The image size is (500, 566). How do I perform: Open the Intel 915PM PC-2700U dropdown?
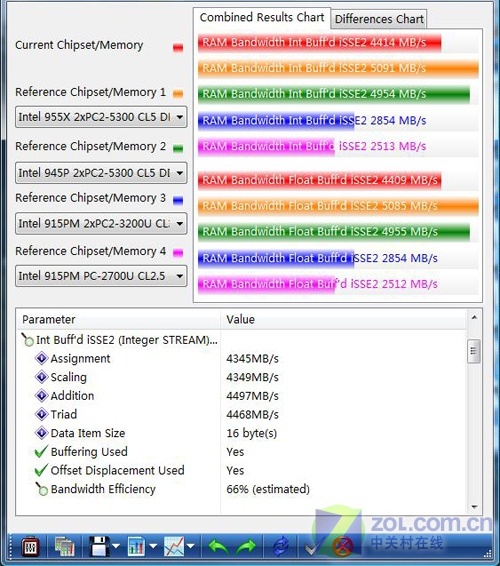[x=101, y=276]
